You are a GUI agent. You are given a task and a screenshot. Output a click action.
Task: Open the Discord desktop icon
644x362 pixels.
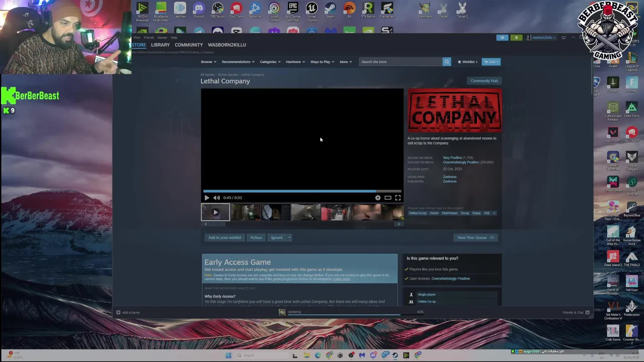point(199,10)
